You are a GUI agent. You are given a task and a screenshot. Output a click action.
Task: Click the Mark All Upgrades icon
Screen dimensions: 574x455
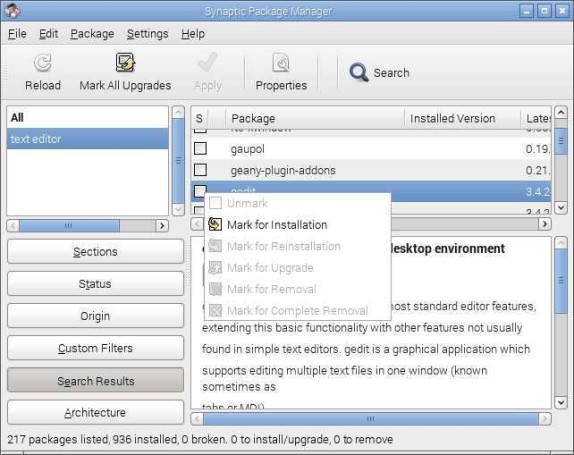pyautogui.click(x=125, y=63)
